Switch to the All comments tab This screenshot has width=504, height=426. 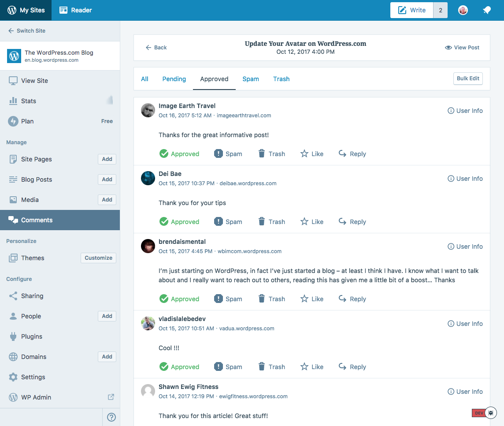145,79
